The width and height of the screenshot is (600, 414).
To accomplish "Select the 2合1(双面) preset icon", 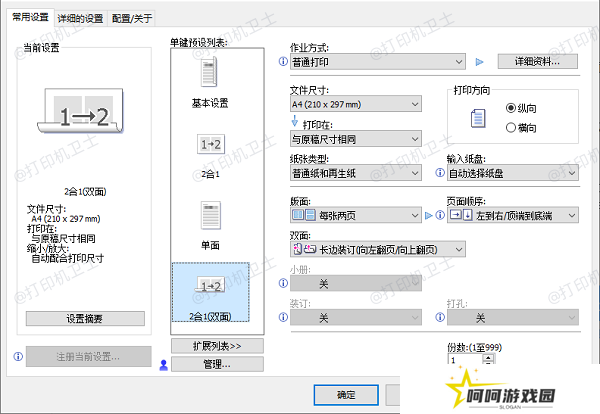I will (x=211, y=285).
